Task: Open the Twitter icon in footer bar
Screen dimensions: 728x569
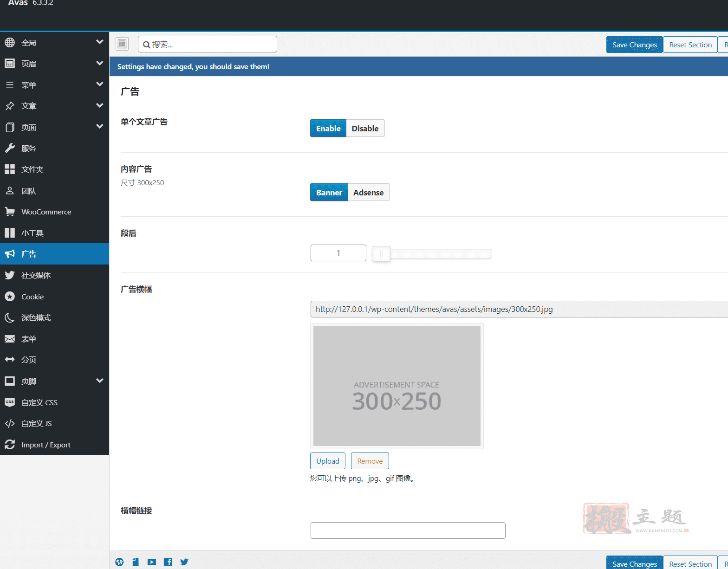Action: point(184,562)
